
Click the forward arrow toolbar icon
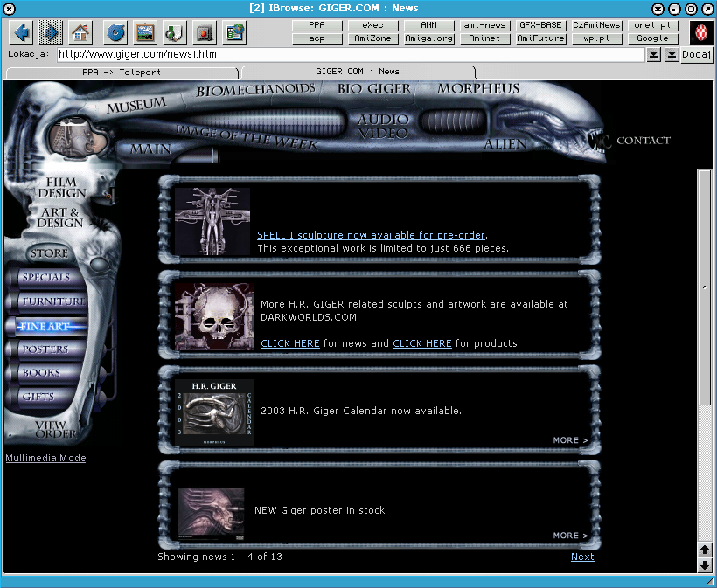(x=51, y=32)
